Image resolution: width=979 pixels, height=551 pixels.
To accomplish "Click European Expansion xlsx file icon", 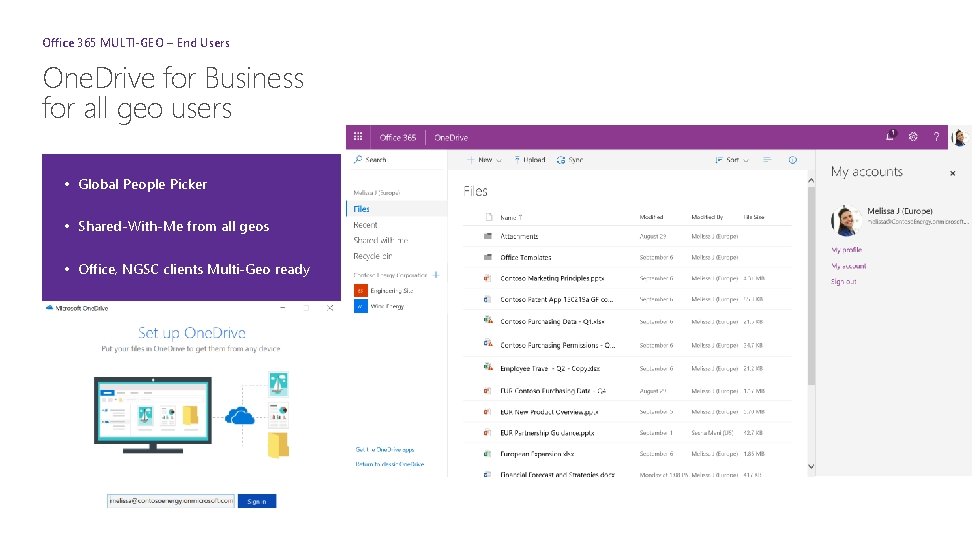I will [x=488, y=454].
